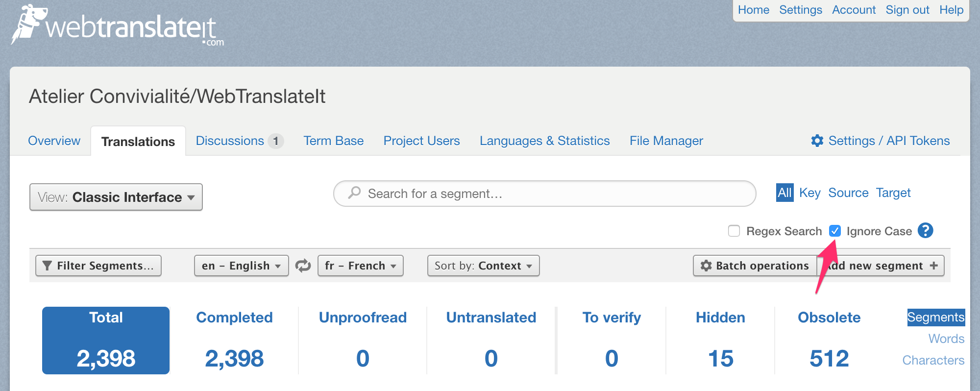Screen dimensions: 980x391
Task: Open the Project Users tab
Action: click(x=422, y=141)
